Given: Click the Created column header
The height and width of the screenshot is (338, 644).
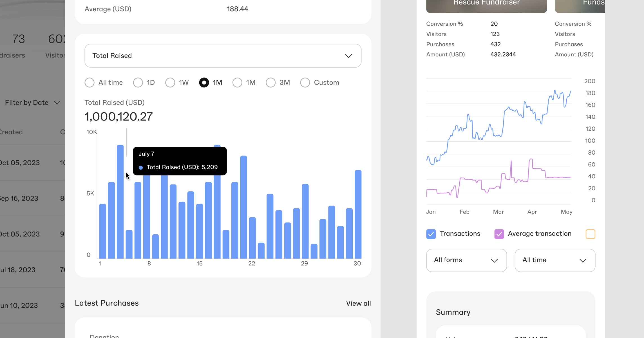Looking at the screenshot, I should (11, 132).
